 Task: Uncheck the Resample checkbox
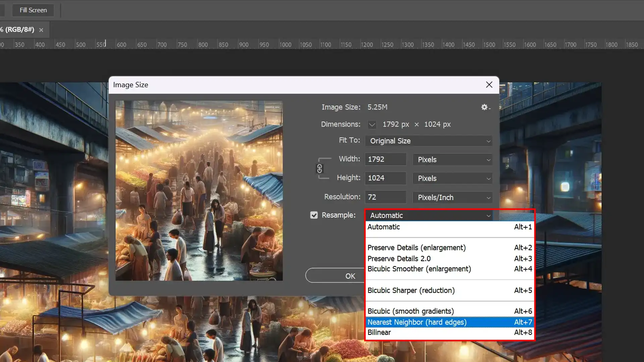coord(314,215)
